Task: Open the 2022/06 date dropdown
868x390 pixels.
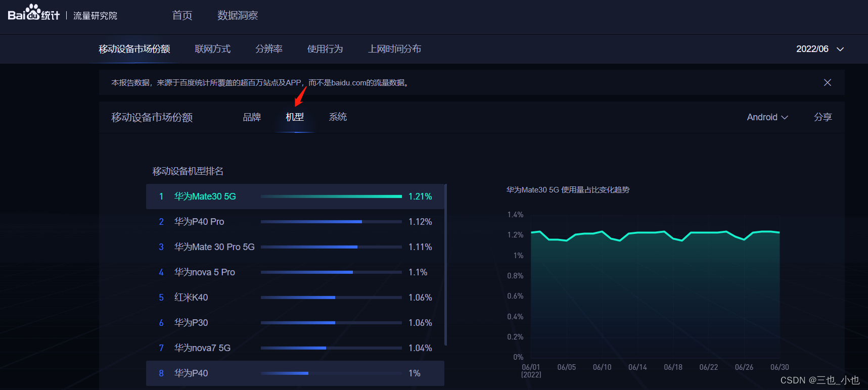Action: coord(820,49)
